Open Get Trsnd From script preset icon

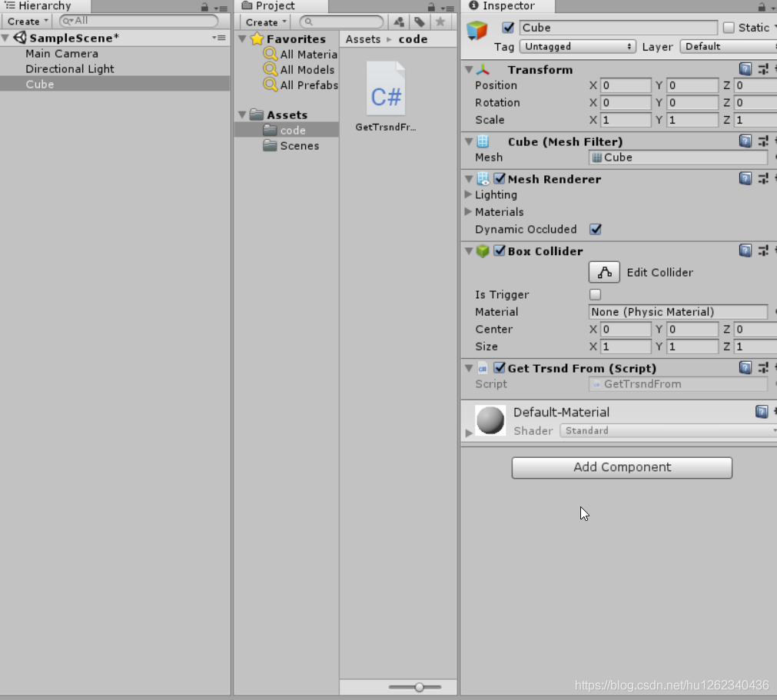point(763,367)
